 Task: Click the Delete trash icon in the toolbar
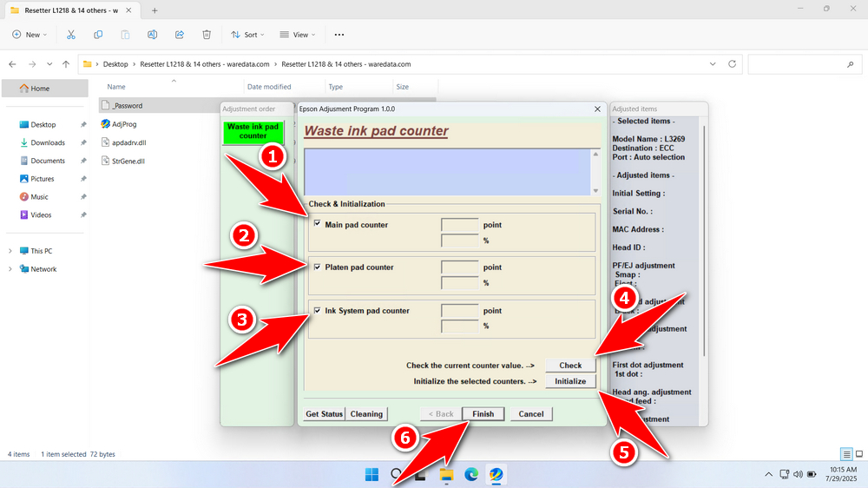click(x=207, y=35)
